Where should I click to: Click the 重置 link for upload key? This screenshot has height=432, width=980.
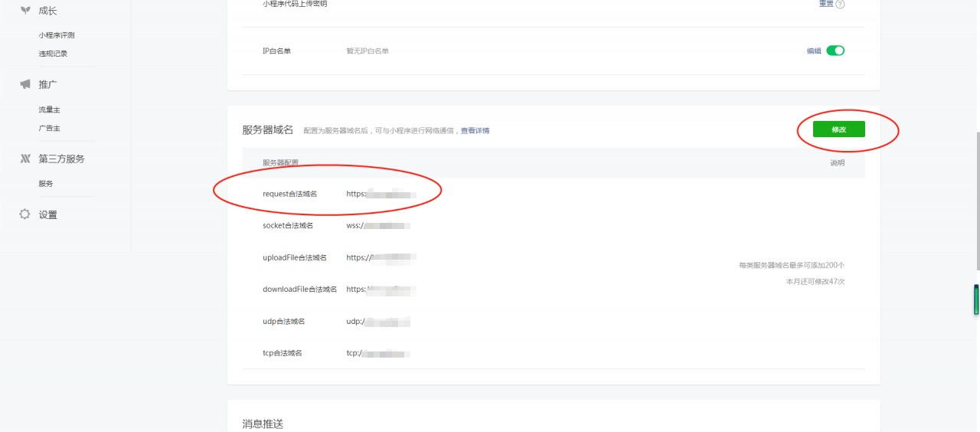pyautogui.click(x=826, y=4)
